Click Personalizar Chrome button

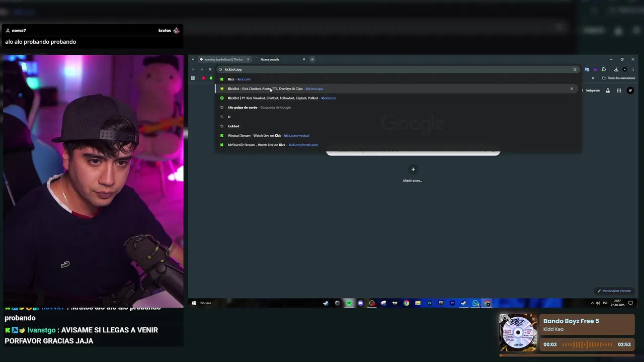click(614, 291)
